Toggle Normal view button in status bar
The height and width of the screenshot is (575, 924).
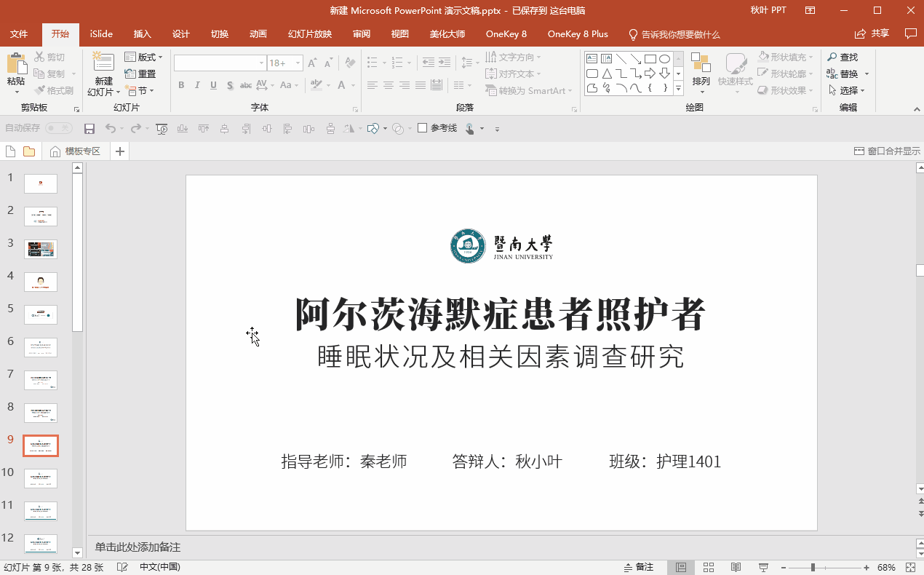[x=681, y=567]
